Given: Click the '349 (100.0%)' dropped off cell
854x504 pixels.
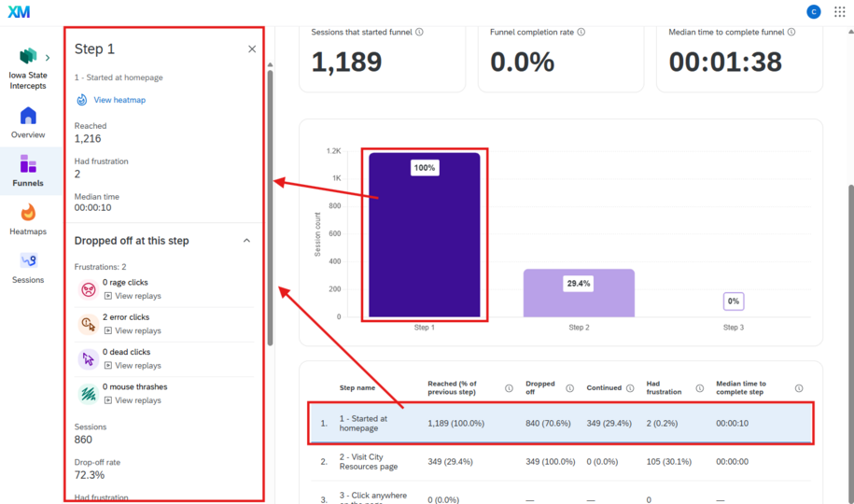Looking at the screenshot, I should (550, 461).
